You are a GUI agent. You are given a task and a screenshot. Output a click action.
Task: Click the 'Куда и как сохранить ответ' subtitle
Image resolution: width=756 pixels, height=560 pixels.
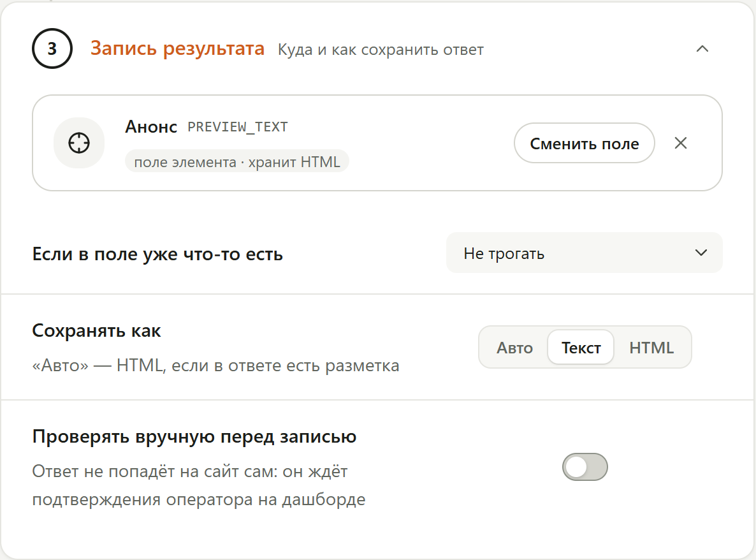(381, 50)
